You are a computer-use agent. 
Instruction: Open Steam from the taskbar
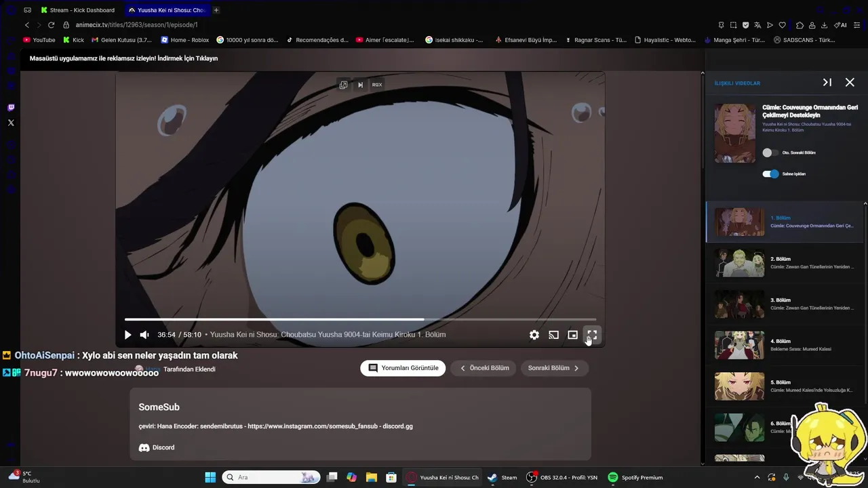tap(503, 477)
